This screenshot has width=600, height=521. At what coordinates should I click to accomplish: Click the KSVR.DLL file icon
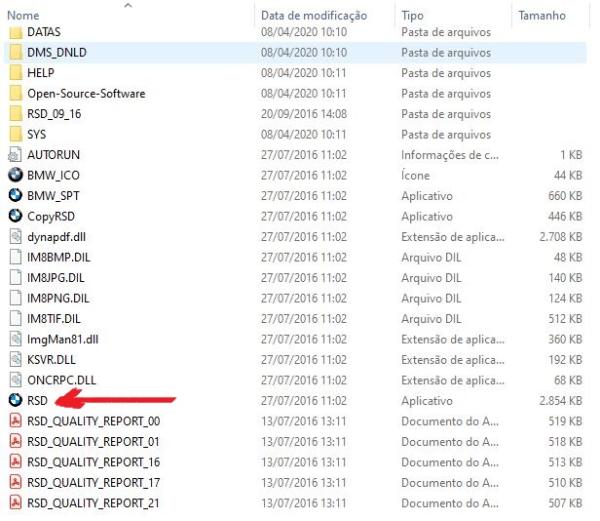point(15,359)
